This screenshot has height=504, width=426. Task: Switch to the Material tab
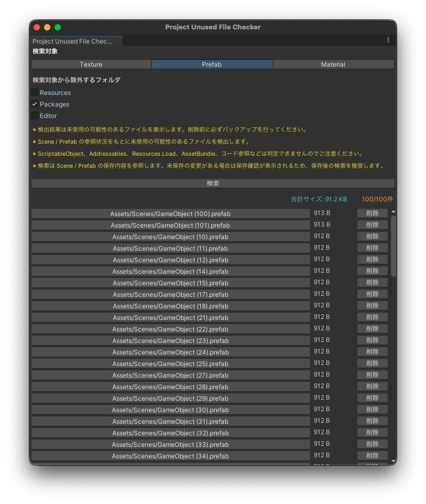pyautogui.click(x=333, y=64)
